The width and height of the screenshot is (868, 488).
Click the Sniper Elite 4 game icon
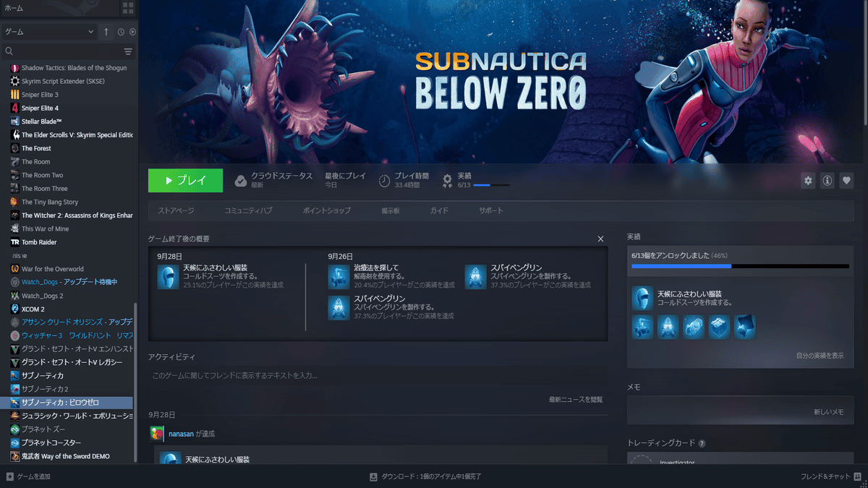click(x=15, y=108)
